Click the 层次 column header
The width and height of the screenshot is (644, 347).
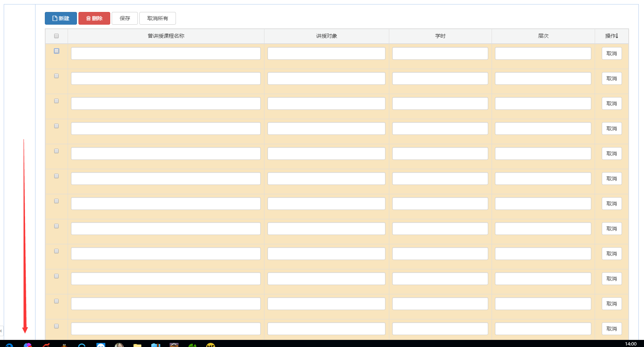(543, 36)
